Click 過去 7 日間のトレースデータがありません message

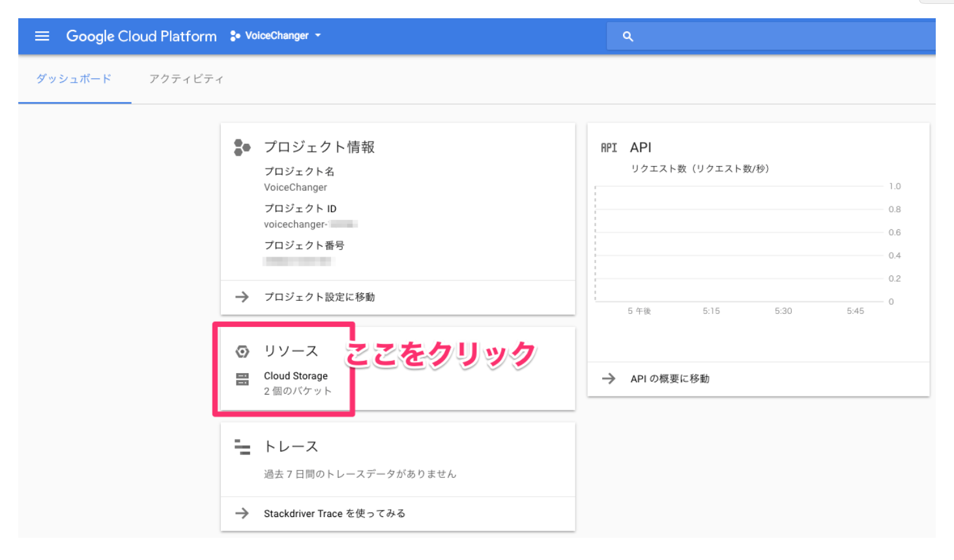[360, 474]
